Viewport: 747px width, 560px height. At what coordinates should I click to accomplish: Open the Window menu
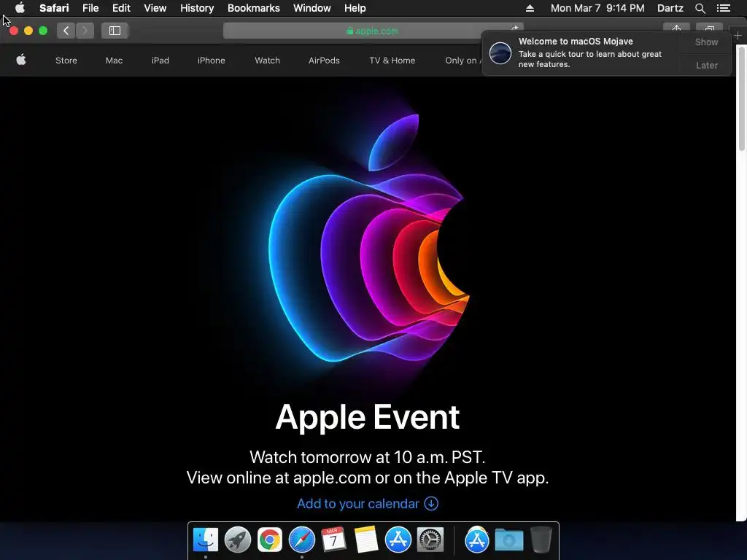click(311, 8)
